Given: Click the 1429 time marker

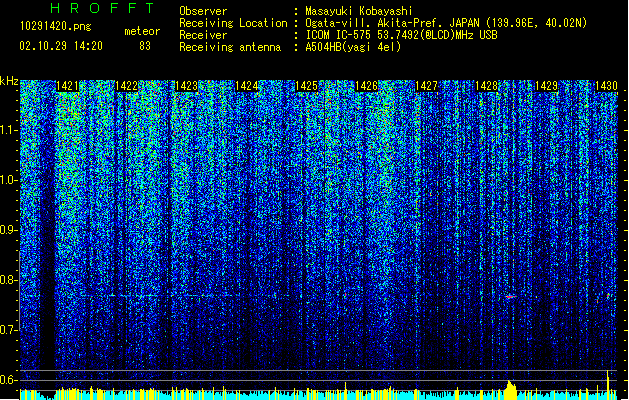Looking at the screenshot, I should (546, 86).
